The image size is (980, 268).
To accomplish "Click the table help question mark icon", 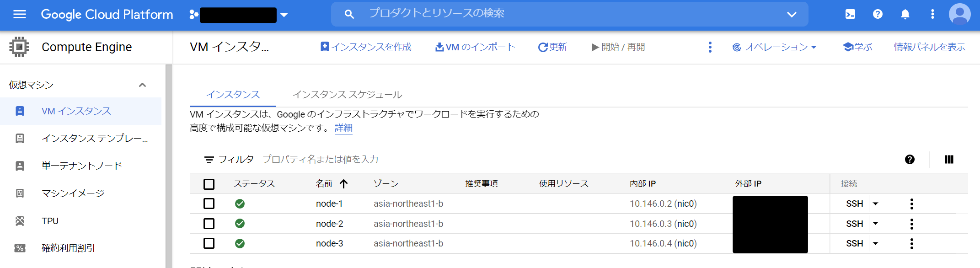I will 910,159.
